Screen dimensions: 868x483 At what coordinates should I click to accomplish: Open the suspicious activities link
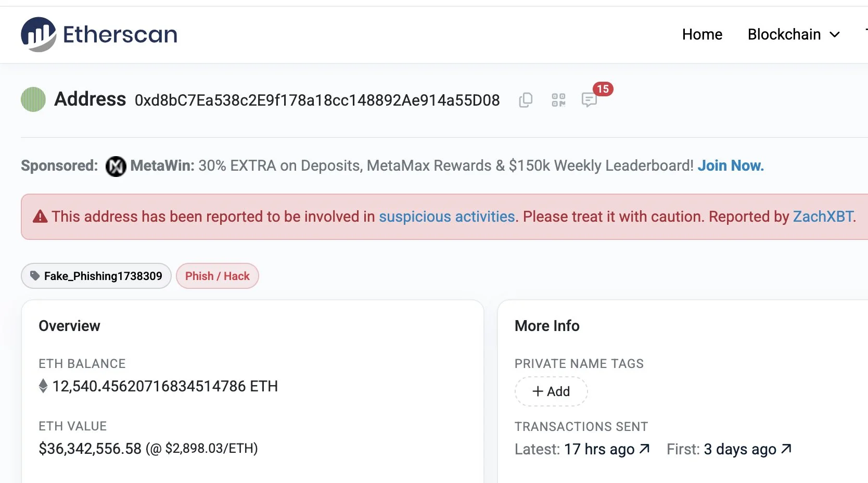coord(446,217)
